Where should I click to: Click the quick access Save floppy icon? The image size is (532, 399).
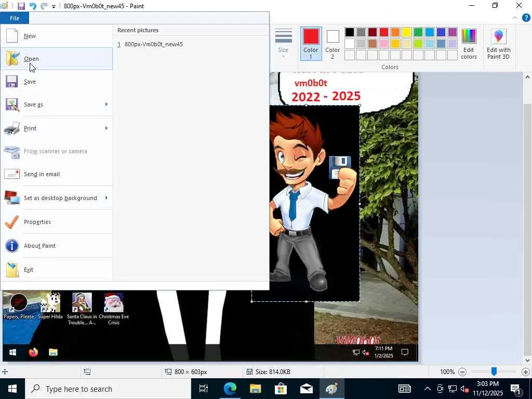click(21, 6)
